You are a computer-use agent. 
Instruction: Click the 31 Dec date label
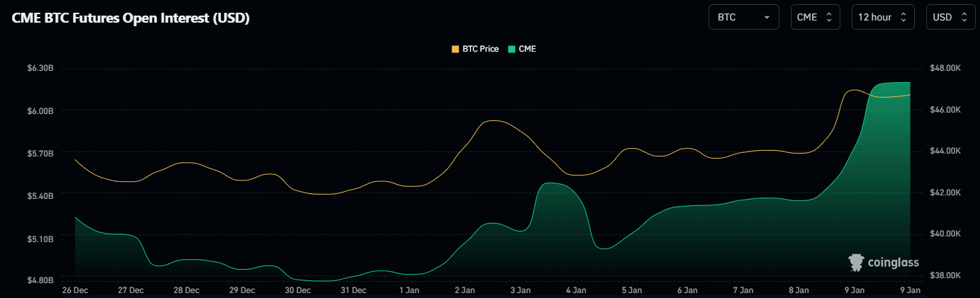[x=354, y=290]
